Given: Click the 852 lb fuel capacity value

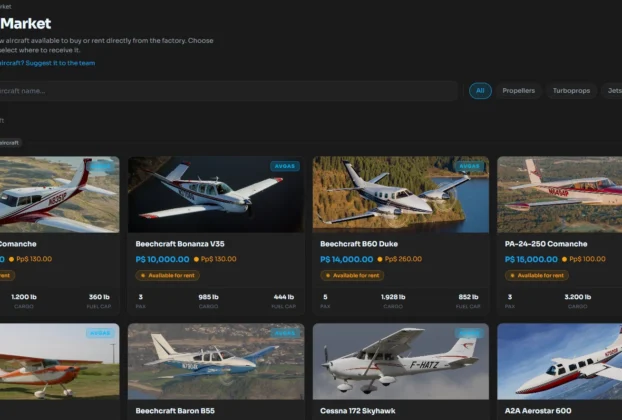Looking at the screenshot, I should [468, 297].
